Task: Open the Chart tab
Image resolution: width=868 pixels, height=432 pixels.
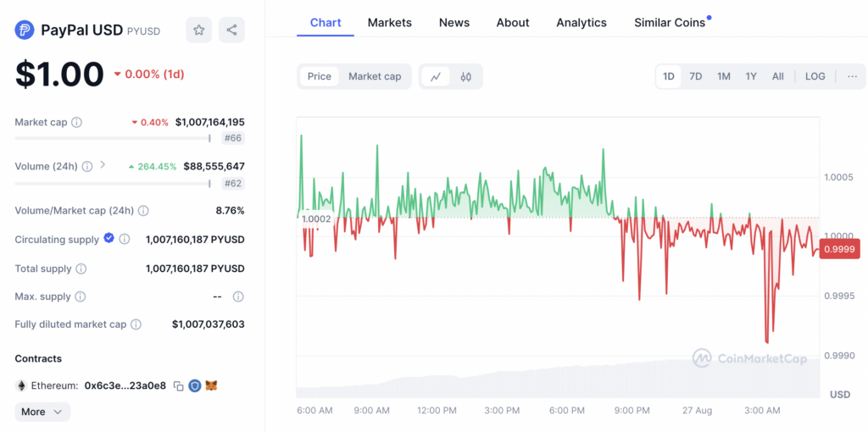Action: pos(325,23)
